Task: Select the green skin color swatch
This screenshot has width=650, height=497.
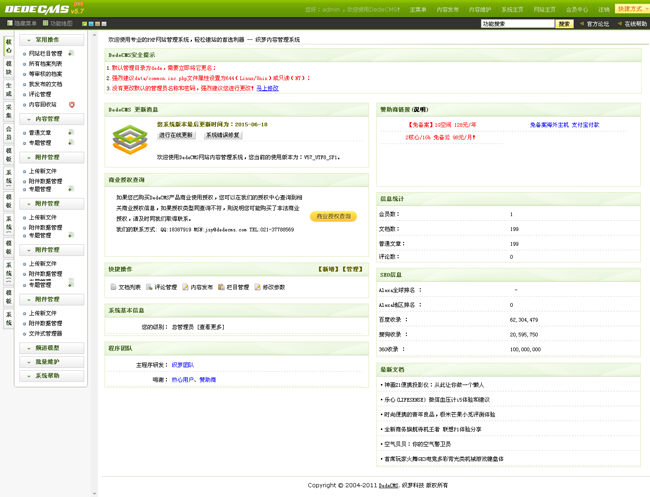Action: click(x=83, y=23)
